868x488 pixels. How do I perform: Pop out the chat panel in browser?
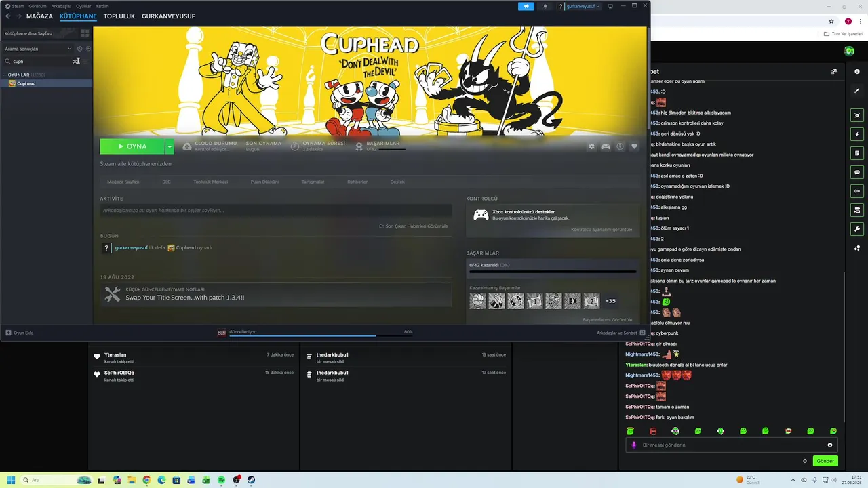click(834, 71)
